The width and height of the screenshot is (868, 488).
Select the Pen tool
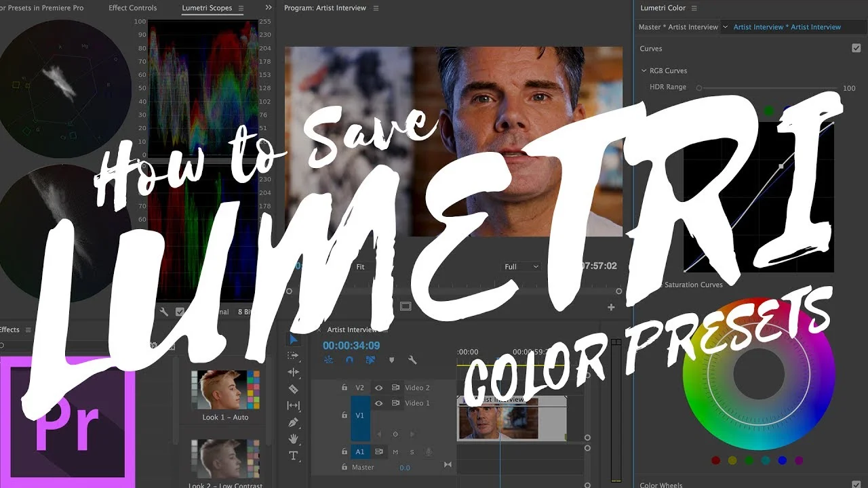(x=293, y=422)
